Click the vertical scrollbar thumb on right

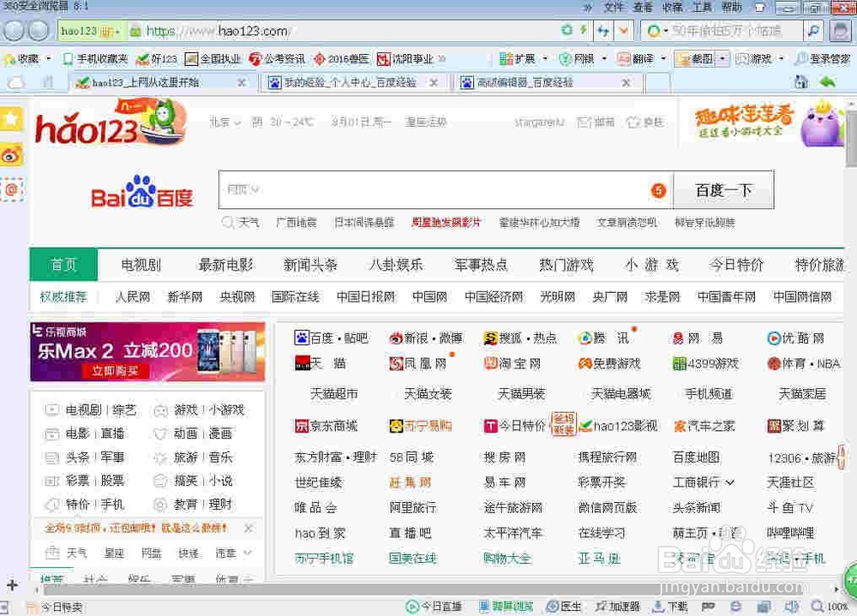(x=851, y=139)
